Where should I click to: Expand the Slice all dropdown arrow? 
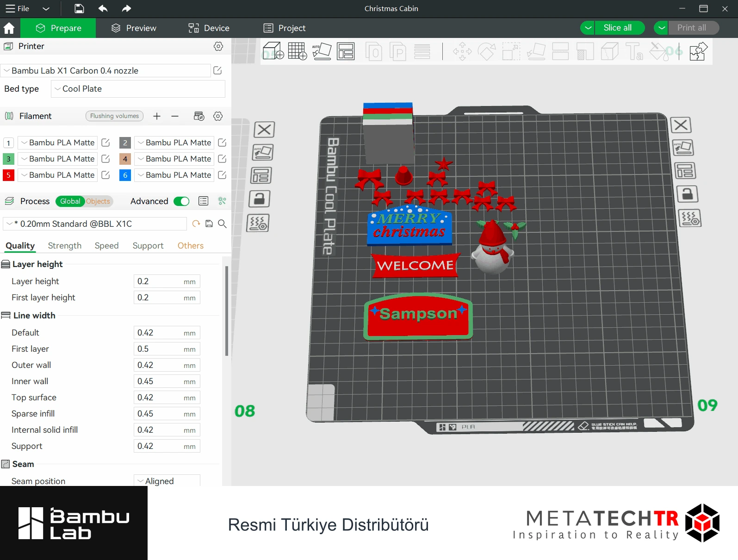click(588, 28)
